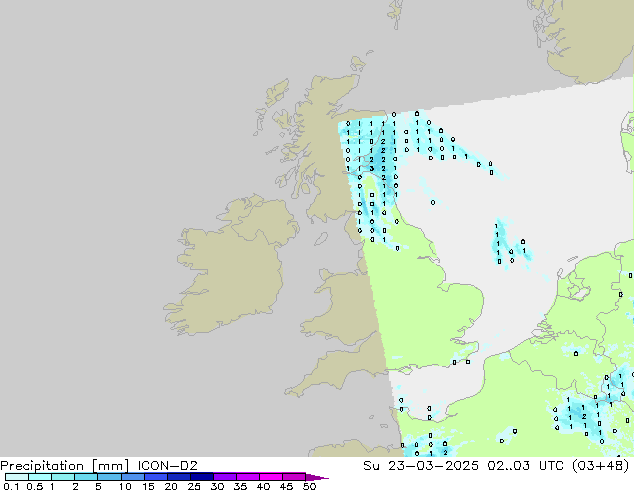Click the legend value "10"
634x490 pixels.
125,486
